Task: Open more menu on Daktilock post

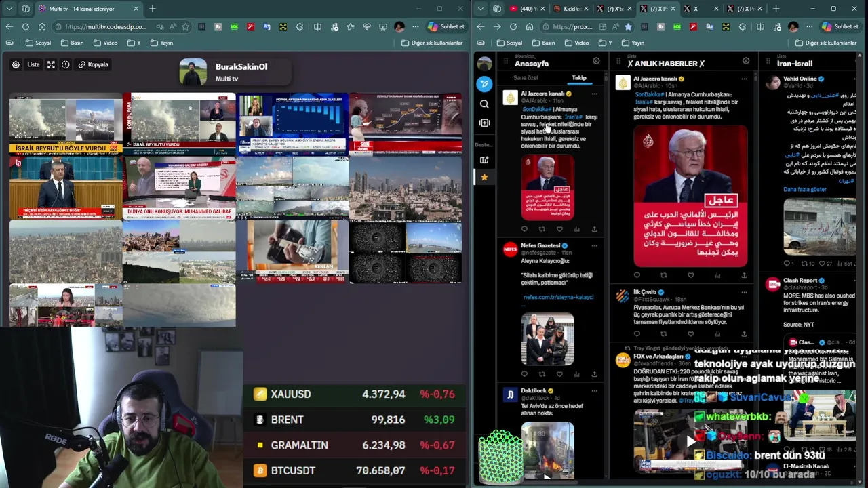Action: point(595,390)
